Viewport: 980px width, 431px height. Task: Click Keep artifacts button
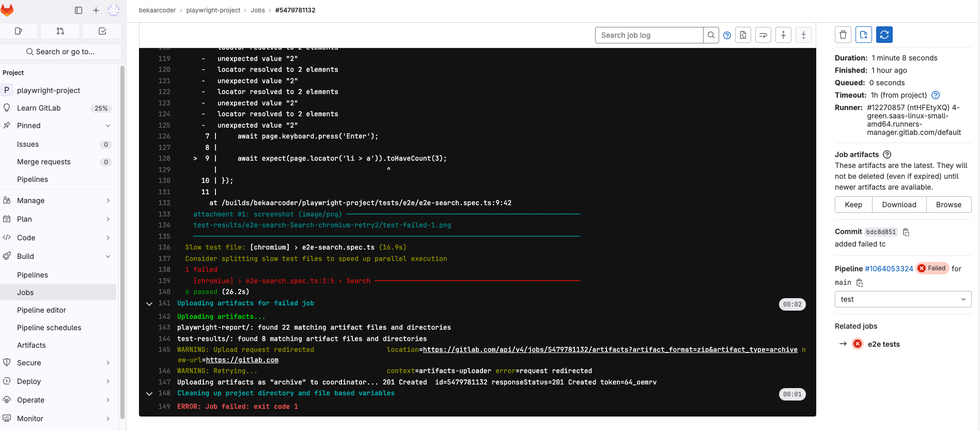tap(853, 205)
